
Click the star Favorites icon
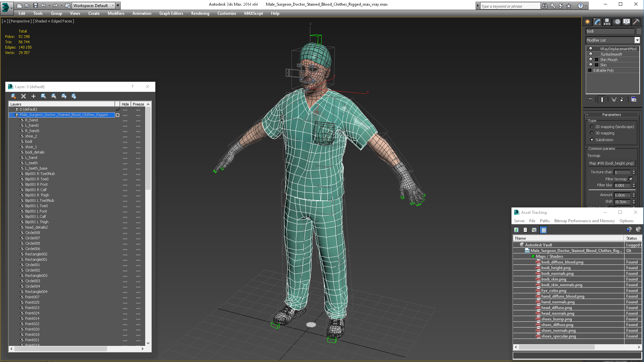[569, 6]
